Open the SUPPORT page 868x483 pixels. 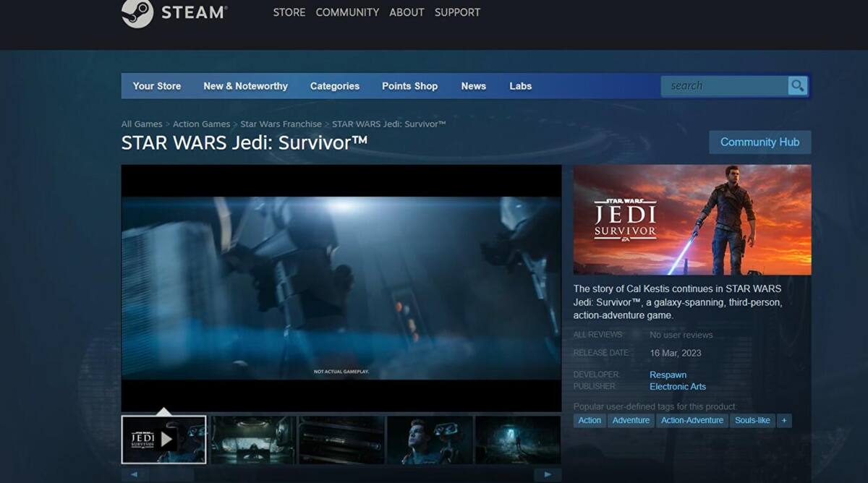click(457, 12)
